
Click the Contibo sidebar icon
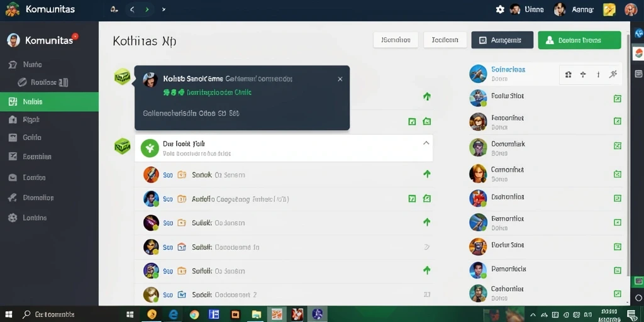point(13,177)
